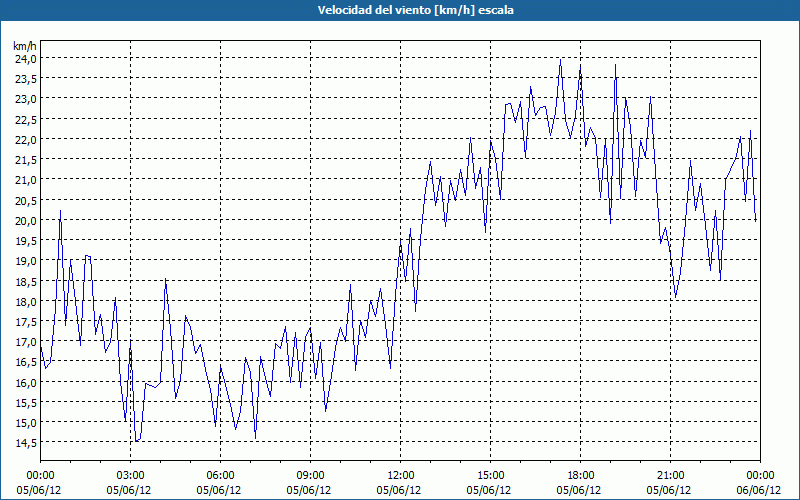Click the 15,5 y-axis value
The width and height of the screenshot is (800, 500).
tap(25, 403)
